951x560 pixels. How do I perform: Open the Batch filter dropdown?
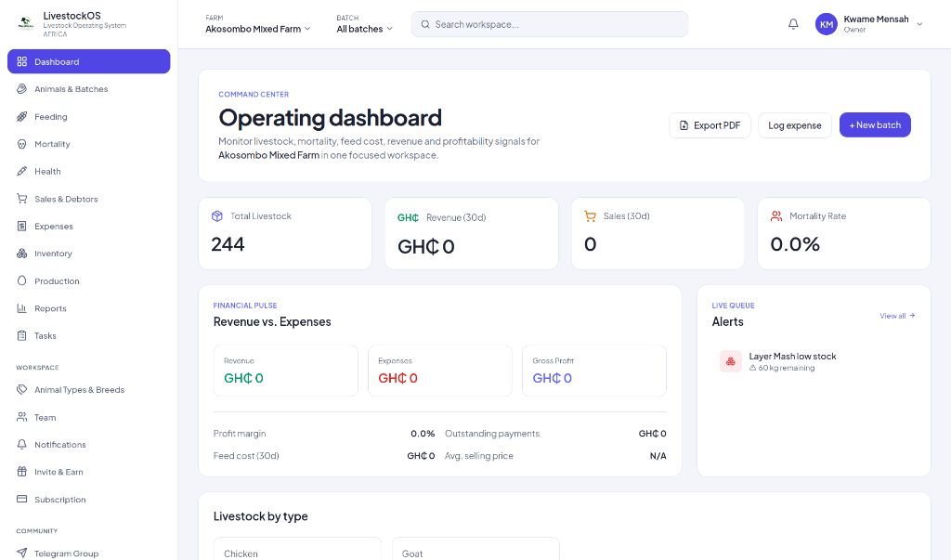pos(364,24)
